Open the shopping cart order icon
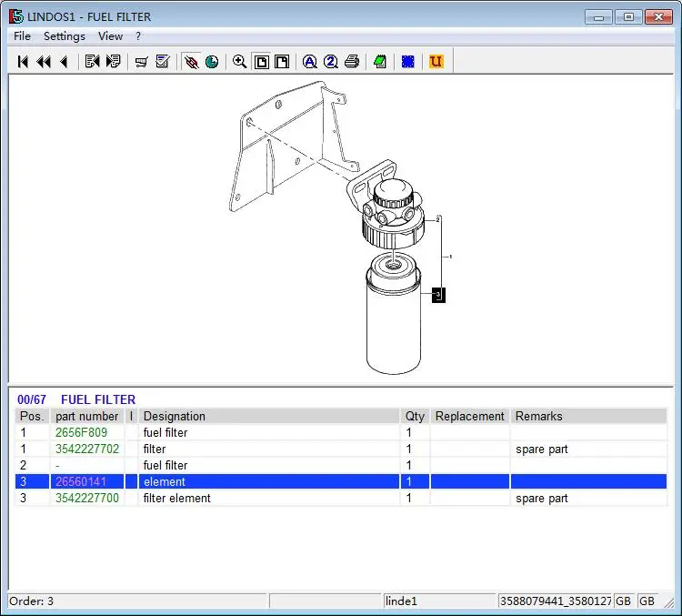This screenshot has width=682, height=616. (x=141, y=62)
